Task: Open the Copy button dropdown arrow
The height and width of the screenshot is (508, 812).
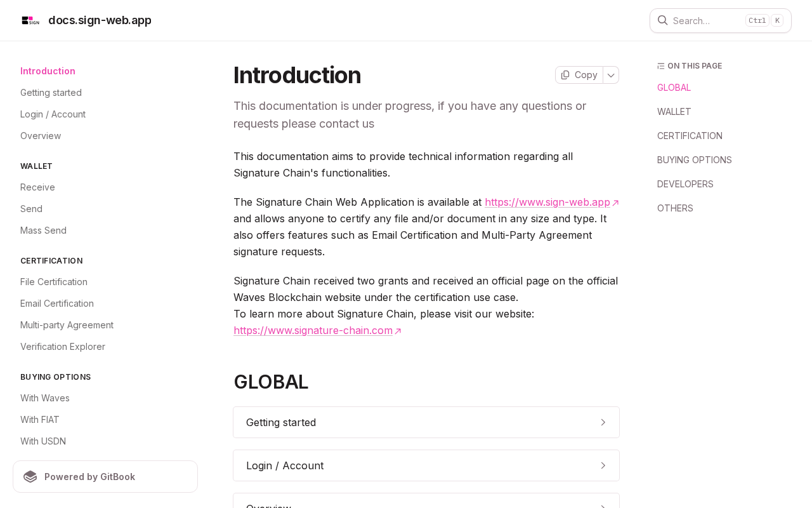Action: (x=611, y=75)
